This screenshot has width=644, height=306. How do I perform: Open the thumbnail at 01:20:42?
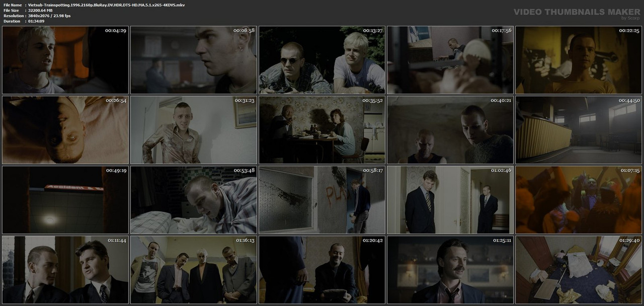pyautogui.click(x=322, y=270)
